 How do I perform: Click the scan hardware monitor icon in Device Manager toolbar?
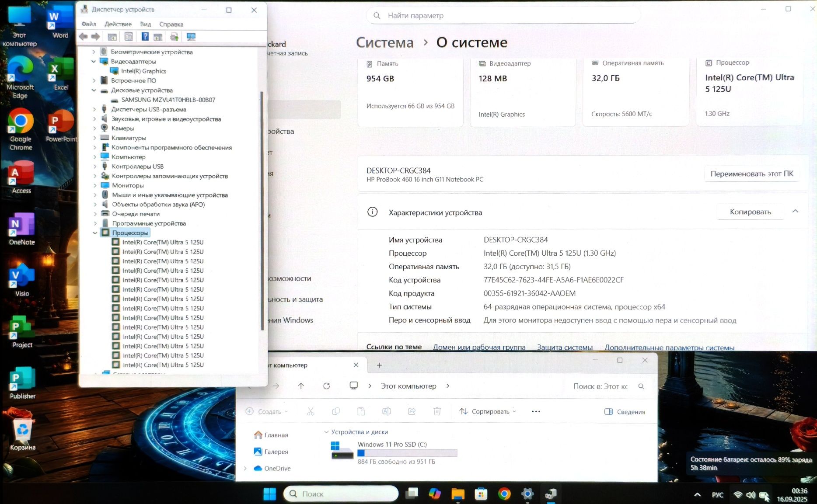click(x=191, y=37)
